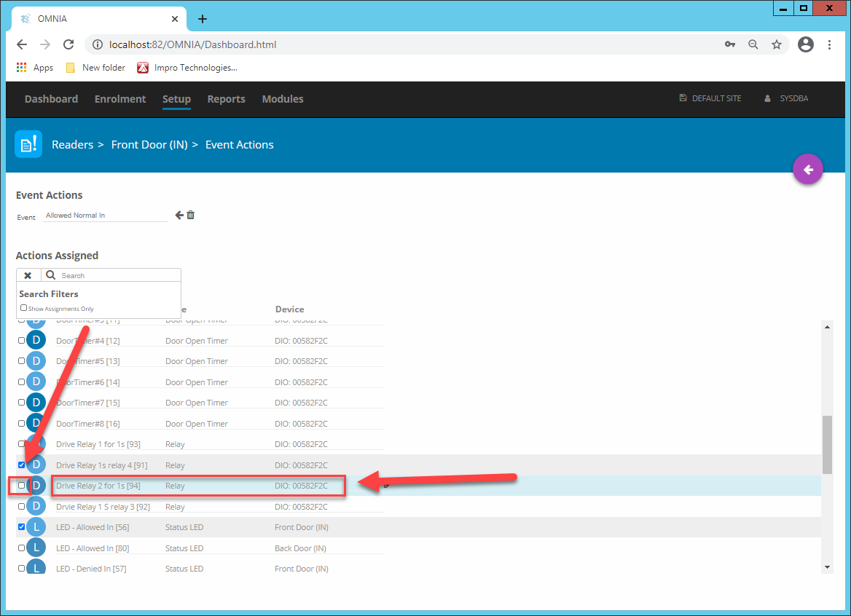The image size is (851, 616).
Task: Open saved passwords key icon
Action: pyautogui.click(x=730, y=44)
